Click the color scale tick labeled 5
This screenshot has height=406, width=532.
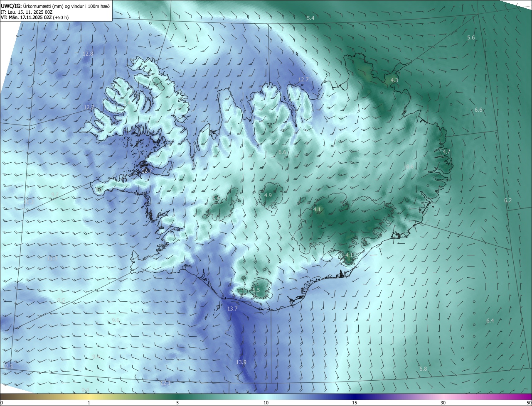click(177, 403)
